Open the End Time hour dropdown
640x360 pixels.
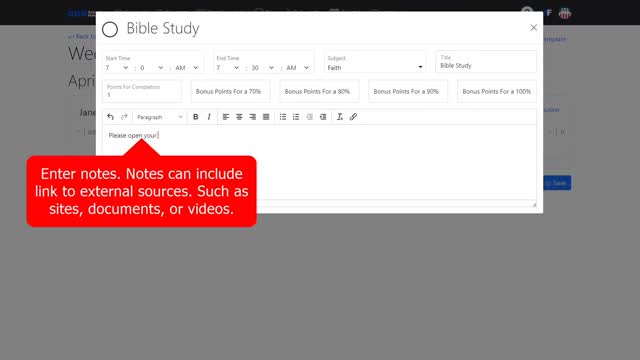point(228,68)
